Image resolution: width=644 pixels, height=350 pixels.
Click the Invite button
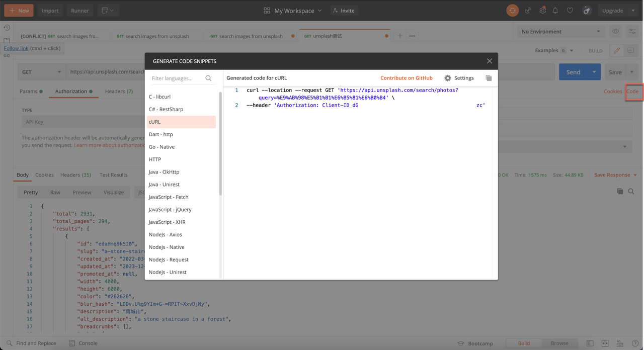click(344, 11)
